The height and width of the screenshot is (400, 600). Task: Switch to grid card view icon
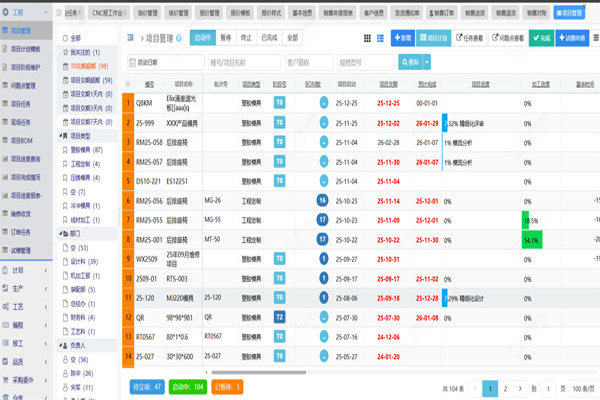[367, 38]
